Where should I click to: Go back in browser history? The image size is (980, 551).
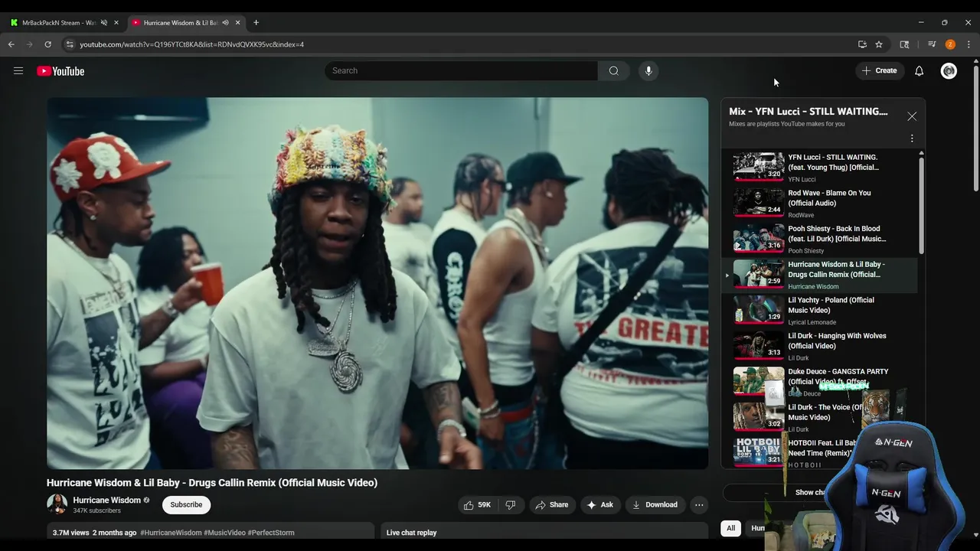coord(11,44)
